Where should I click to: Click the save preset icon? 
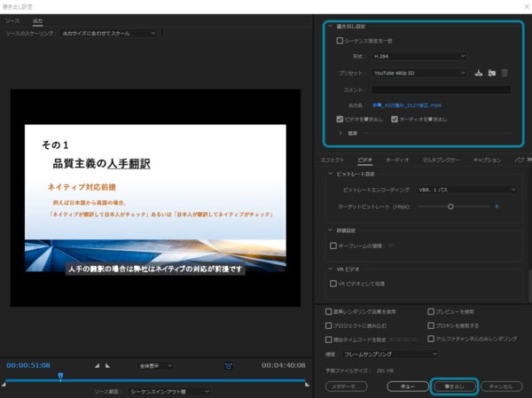pos(479,73)
